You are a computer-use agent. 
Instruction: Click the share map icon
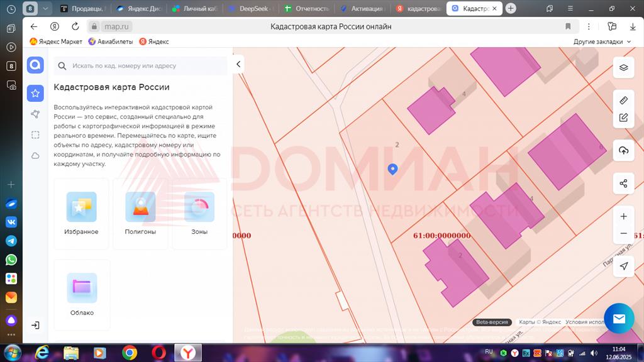[623, 184]
